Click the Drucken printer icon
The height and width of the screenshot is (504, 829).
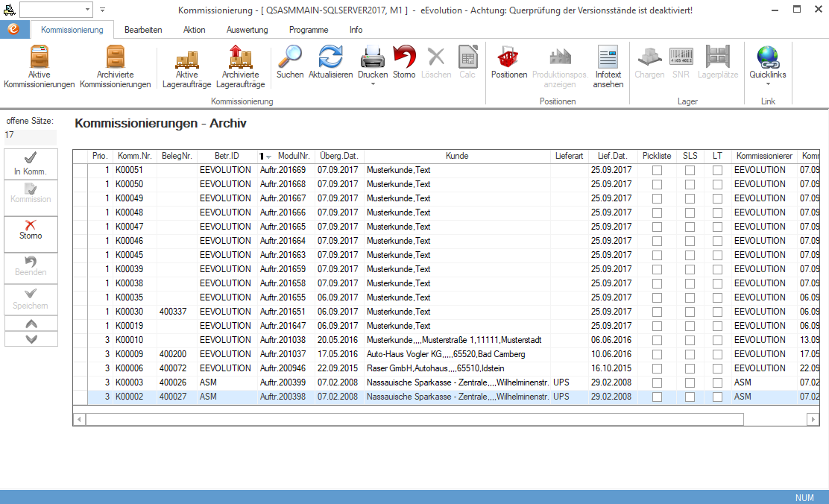point(373,57)
